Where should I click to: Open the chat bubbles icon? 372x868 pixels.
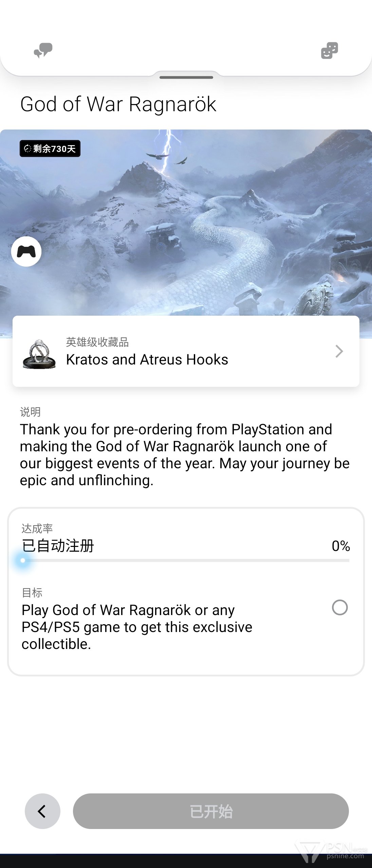43,51
